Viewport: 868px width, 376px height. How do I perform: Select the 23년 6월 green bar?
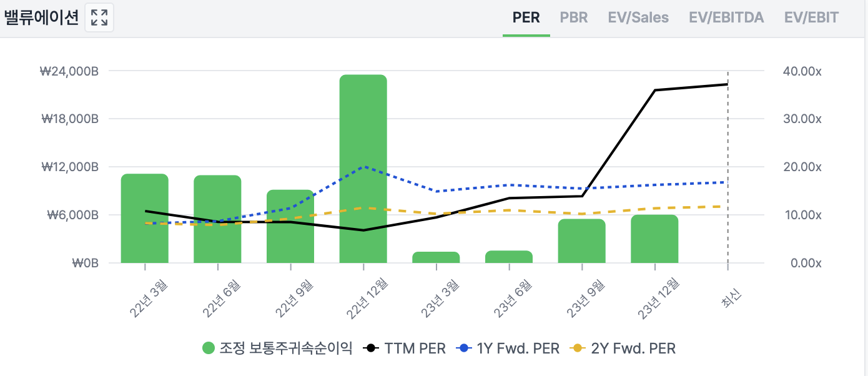coord(509,257)
